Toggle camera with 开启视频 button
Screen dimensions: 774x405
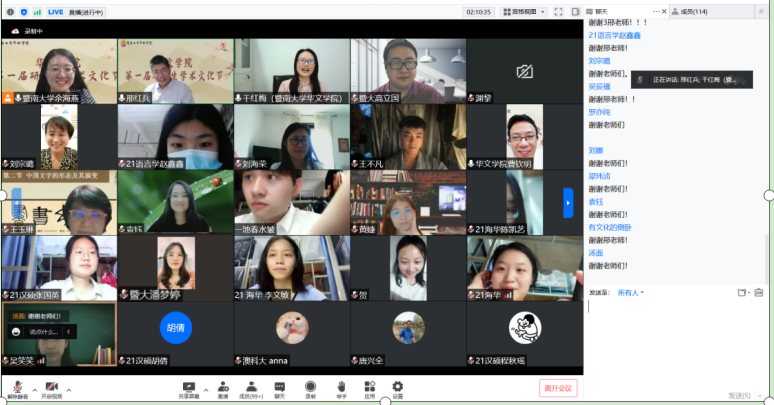(x=52, y=388)
